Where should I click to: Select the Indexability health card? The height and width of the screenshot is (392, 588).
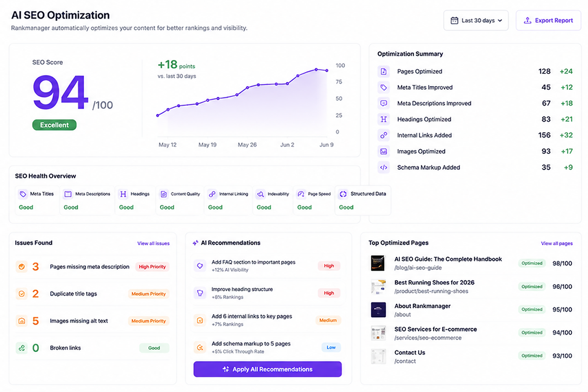pyautogui.click(x=273, y=200)
